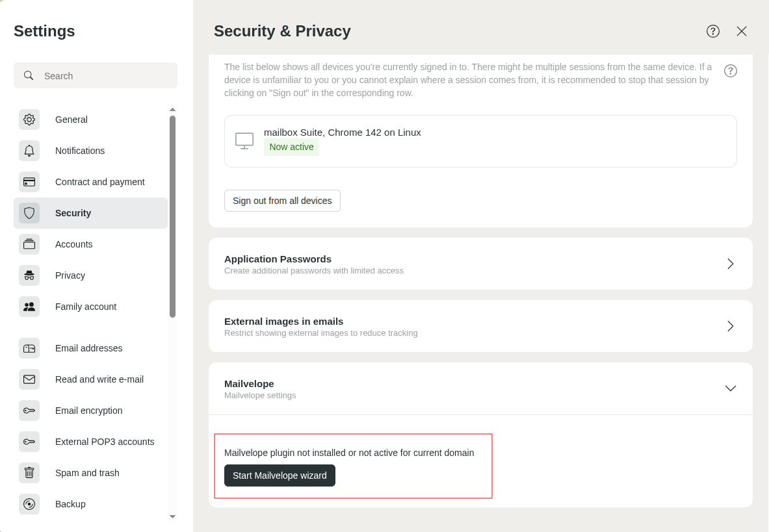Screen dimensions: 769x532
Task: Open Read and write e-mail settings
Action: pyautogui.click(x=99, y=379)
